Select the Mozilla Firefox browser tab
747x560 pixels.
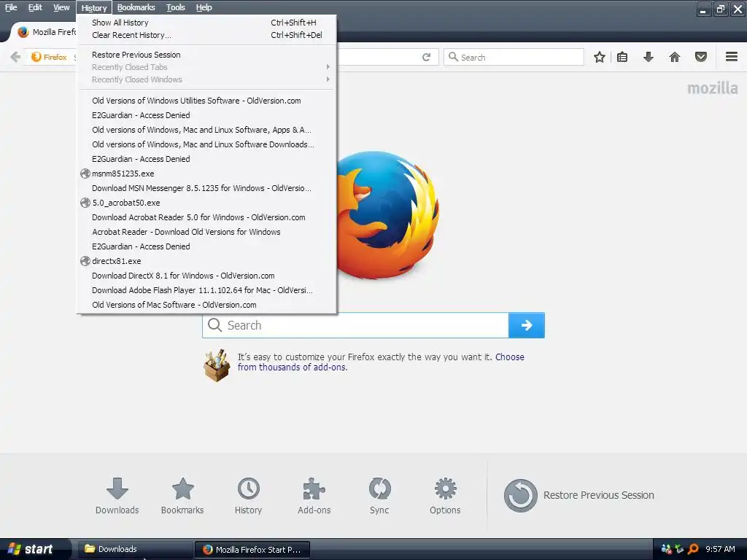tap(45, 32)
